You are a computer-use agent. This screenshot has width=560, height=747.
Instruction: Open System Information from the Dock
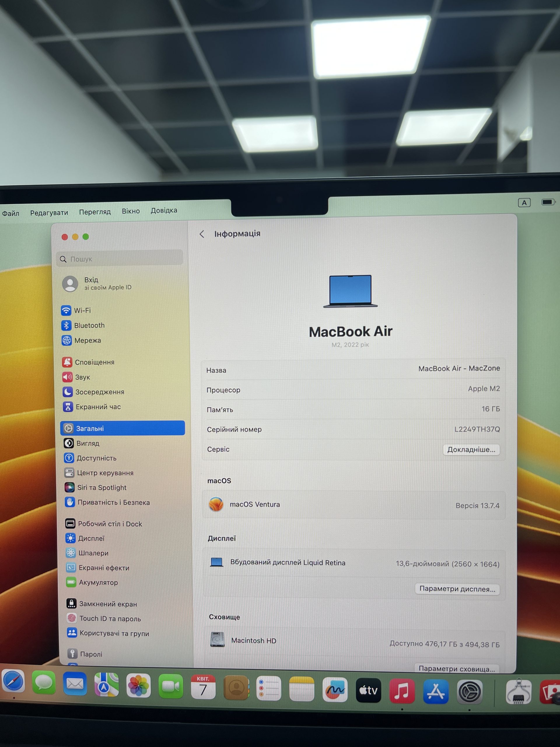519,692
